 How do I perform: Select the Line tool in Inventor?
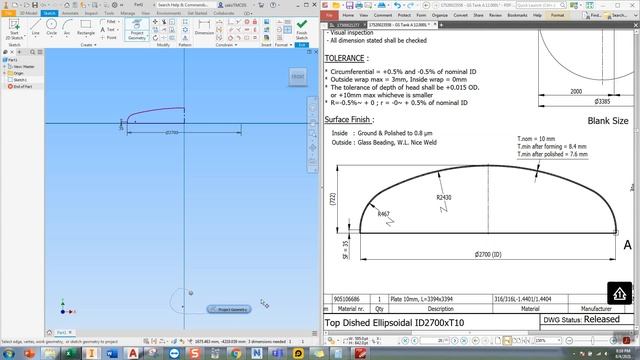click(x=36, y=27)
